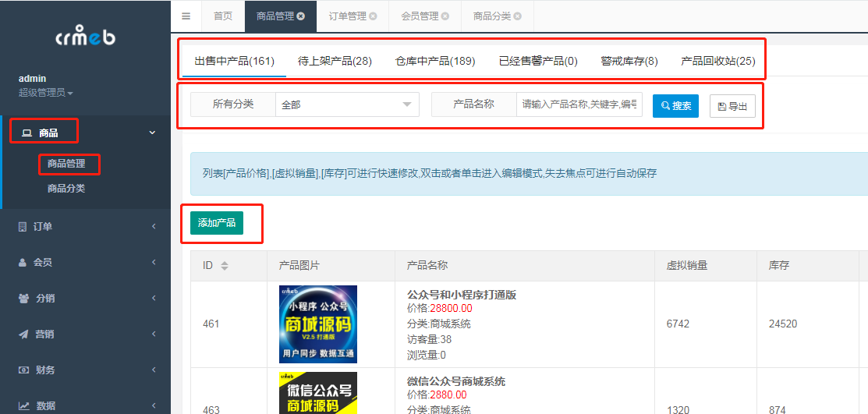
Task: Click the crmeb logo
Action: [85, 36]
